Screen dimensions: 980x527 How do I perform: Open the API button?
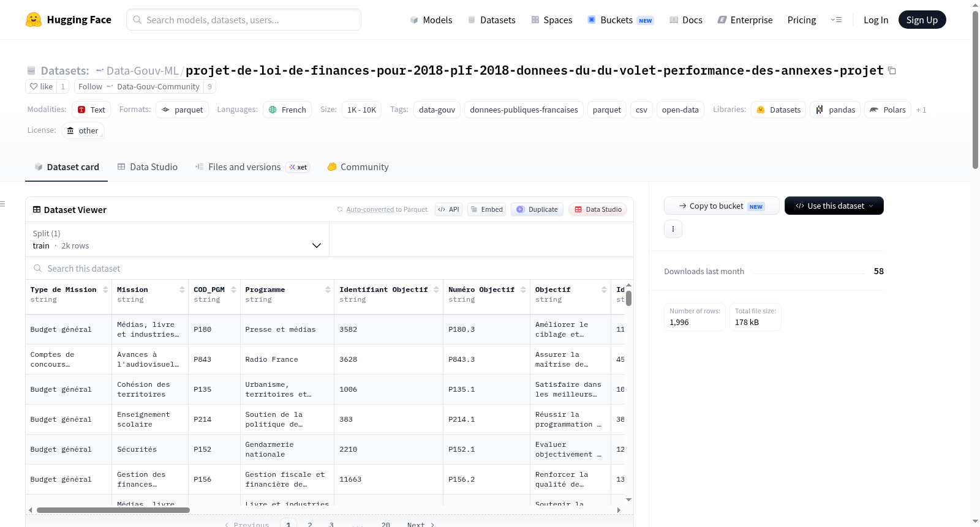click(x=448, y=209)
